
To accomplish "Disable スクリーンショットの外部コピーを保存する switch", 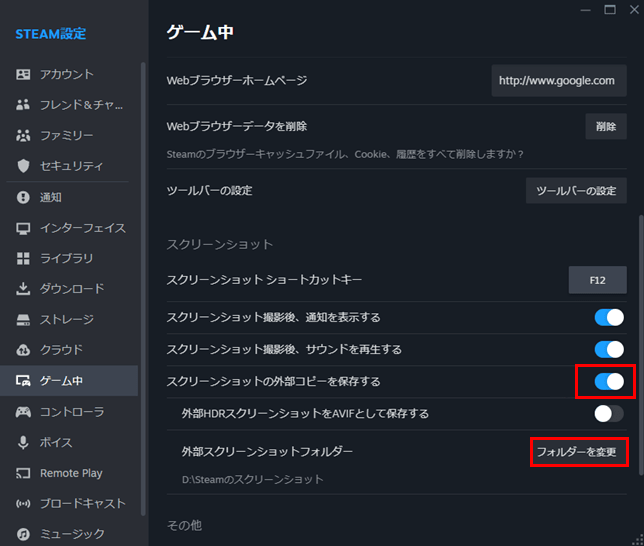I will tap(609, 381).
